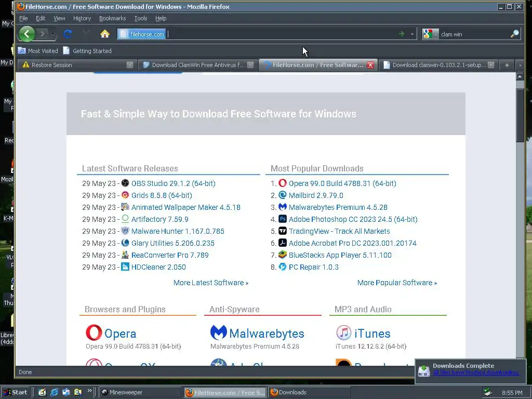Click the large Opera logo under Browsers
Image resolution: width=532 pixels, height=399 pixels.
point(94,332)
